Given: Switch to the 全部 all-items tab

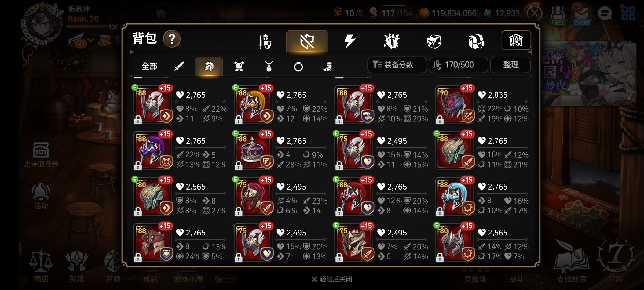Looking at the screenshot, I should 149,66.
